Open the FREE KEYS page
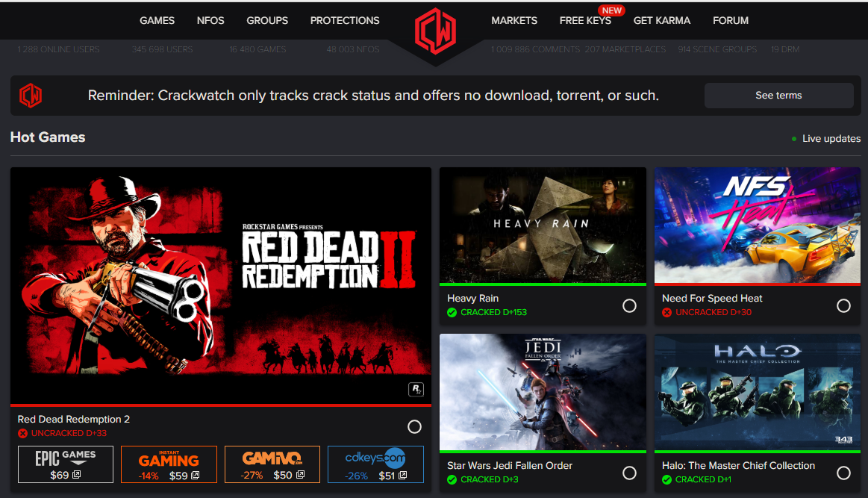 585,20
